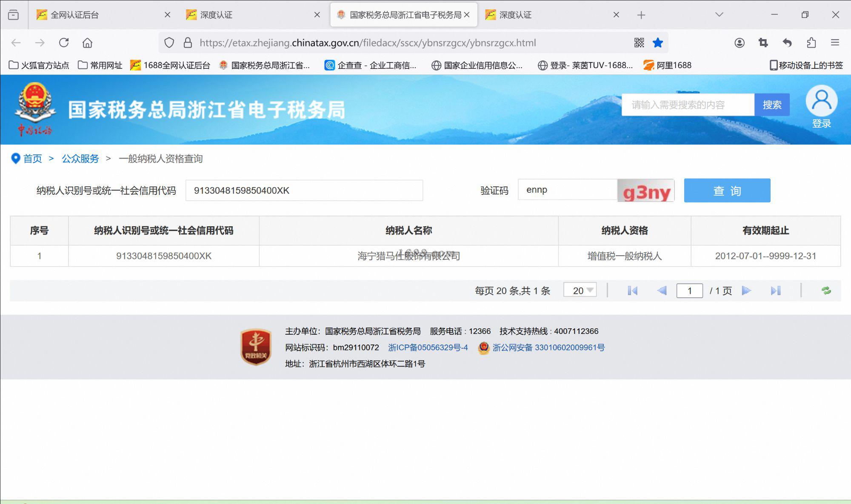
Task: Open the page size 20 dropdown
Action: [x=580, y=290]
